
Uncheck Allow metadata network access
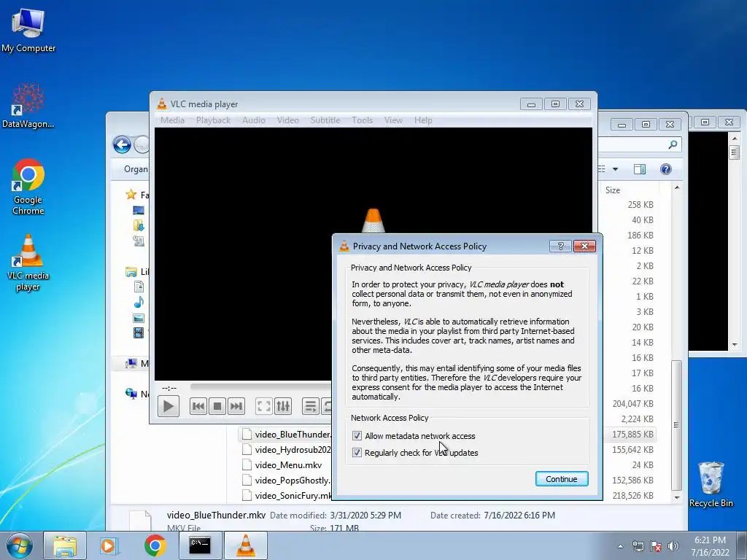tap(357, 436)
